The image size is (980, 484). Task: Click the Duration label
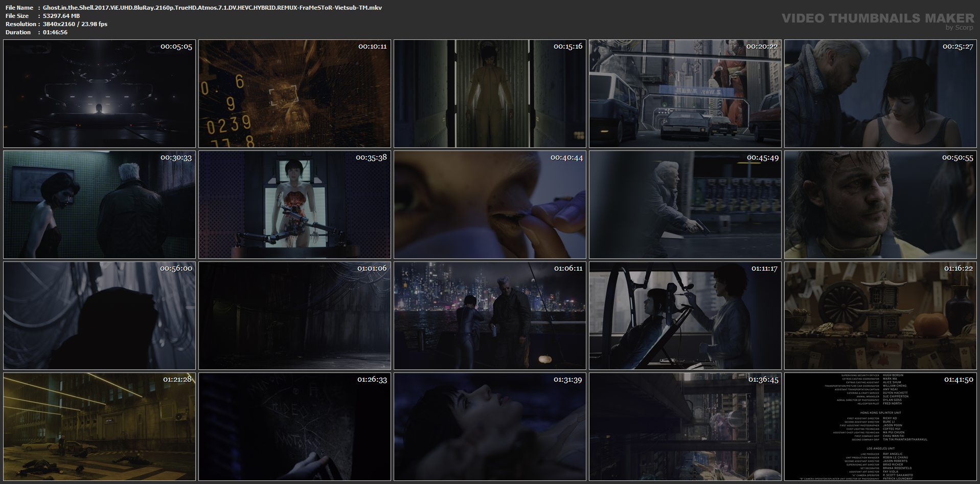tap(18, 32)
